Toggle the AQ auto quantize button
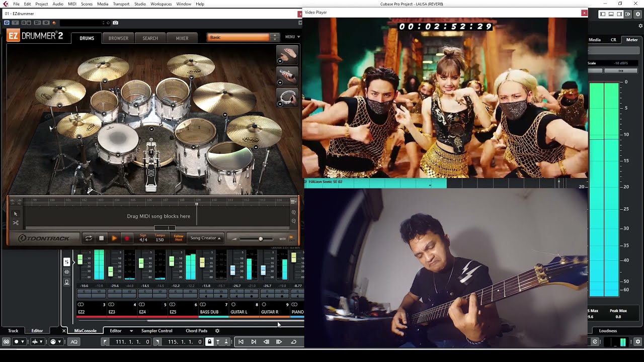Image resolution: width=644 pixels, height=362 pixels. [x=74, y=342]
